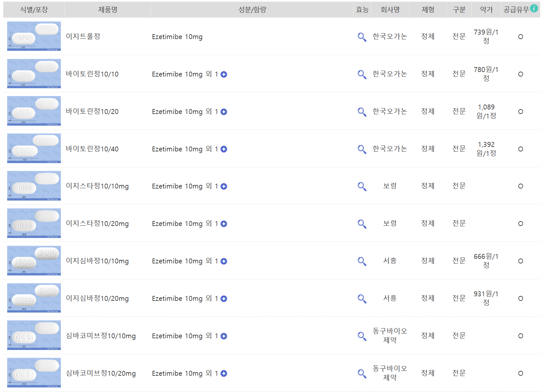
Task: Click company '한국오가논' in 이지트롤정 row
Action: 390,36
